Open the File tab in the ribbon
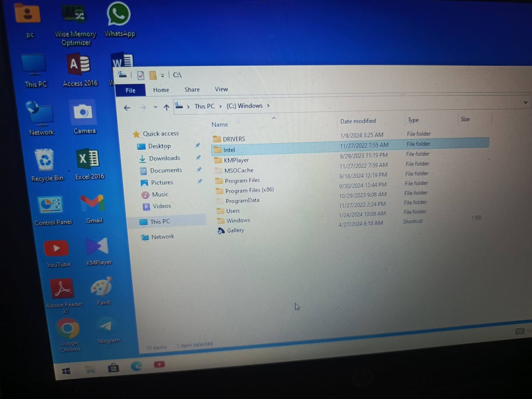 click(x=131, y=90)
